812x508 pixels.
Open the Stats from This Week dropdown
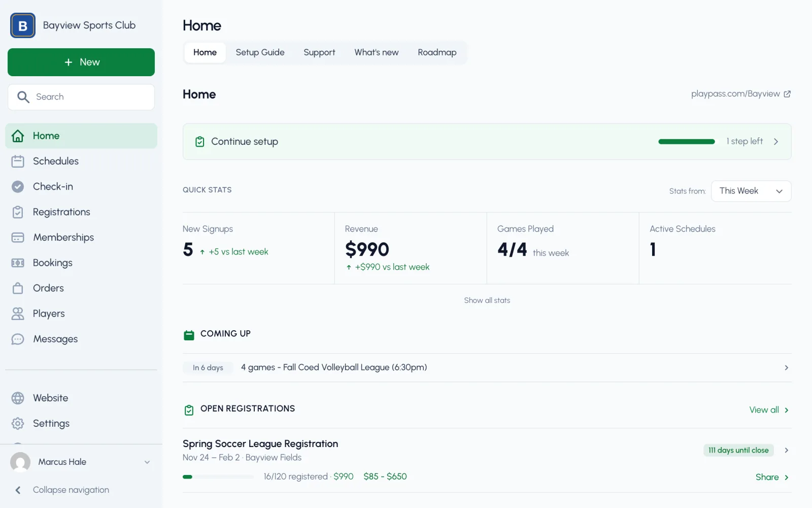751,191
